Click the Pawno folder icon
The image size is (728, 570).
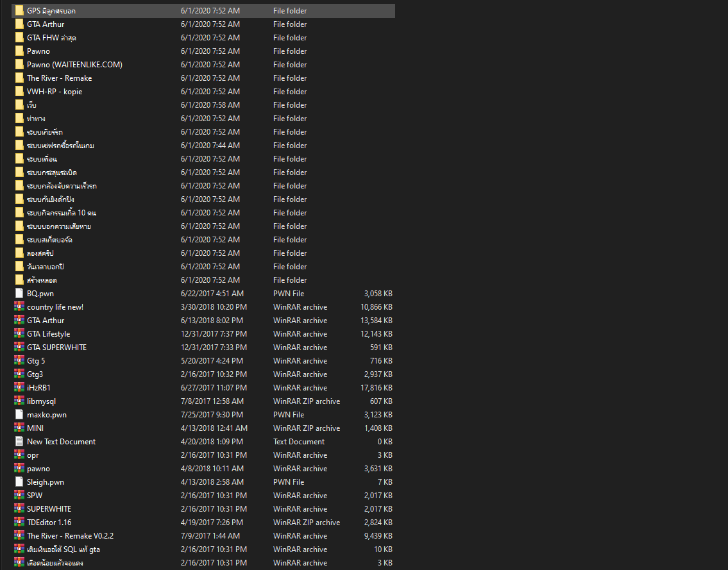pos(19,51)
